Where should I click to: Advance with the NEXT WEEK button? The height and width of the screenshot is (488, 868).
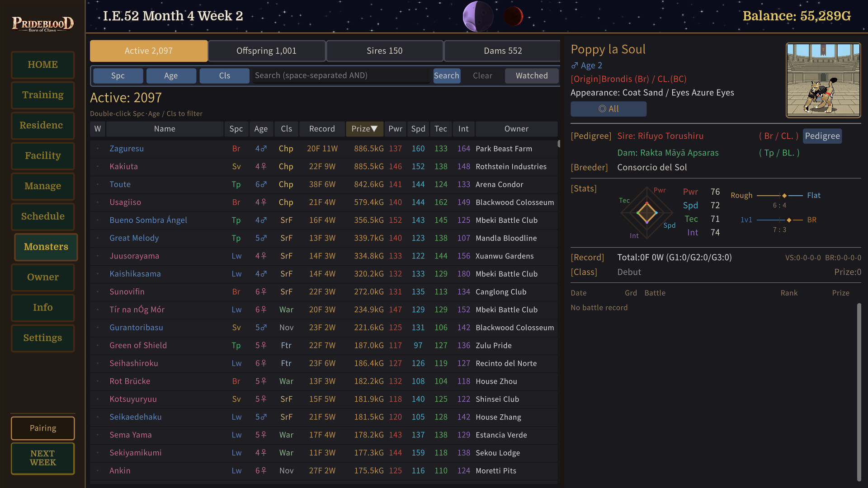click(43, 458)
